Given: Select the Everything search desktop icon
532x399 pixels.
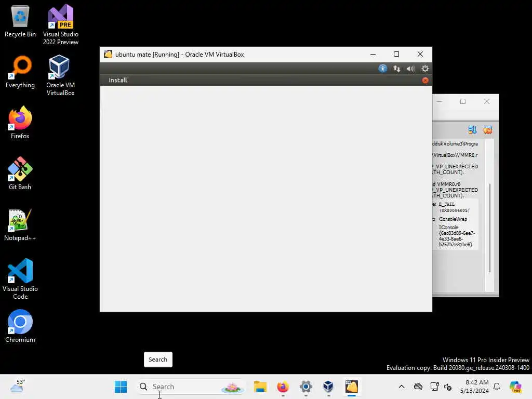Looking at the screenshot, I should point(20,72).
